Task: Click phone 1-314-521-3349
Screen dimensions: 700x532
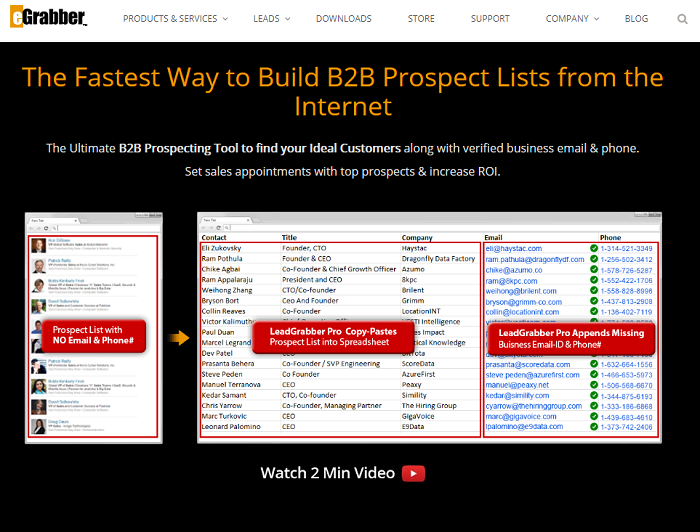Action: tap(626, 249)
